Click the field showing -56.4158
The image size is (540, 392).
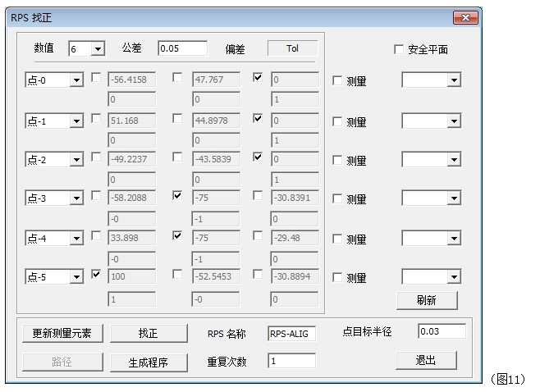pyautogui.click(x=132, y=80)
